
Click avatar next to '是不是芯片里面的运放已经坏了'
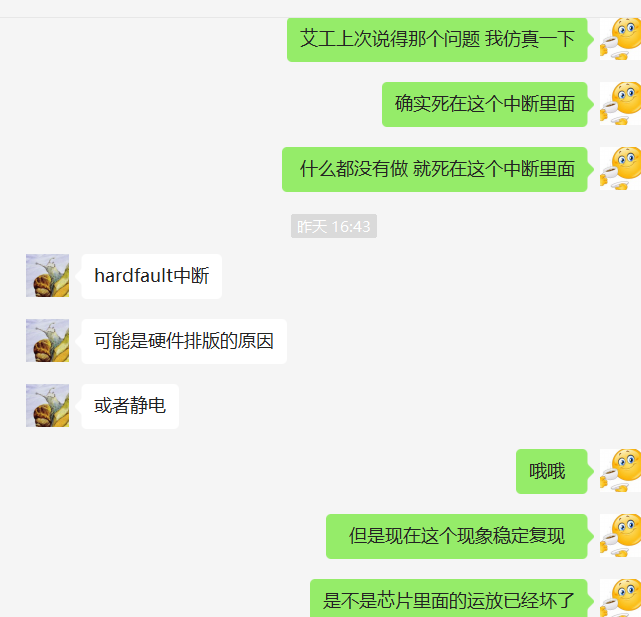tap(620, 598)
